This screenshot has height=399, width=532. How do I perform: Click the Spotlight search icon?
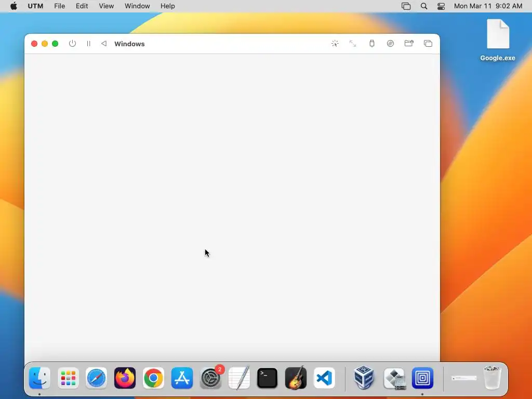(424, 6)
